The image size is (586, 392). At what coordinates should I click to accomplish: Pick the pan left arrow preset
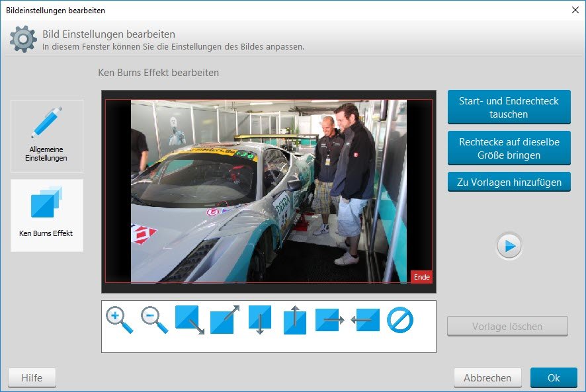pyautogui.click(x=365, y=320)
